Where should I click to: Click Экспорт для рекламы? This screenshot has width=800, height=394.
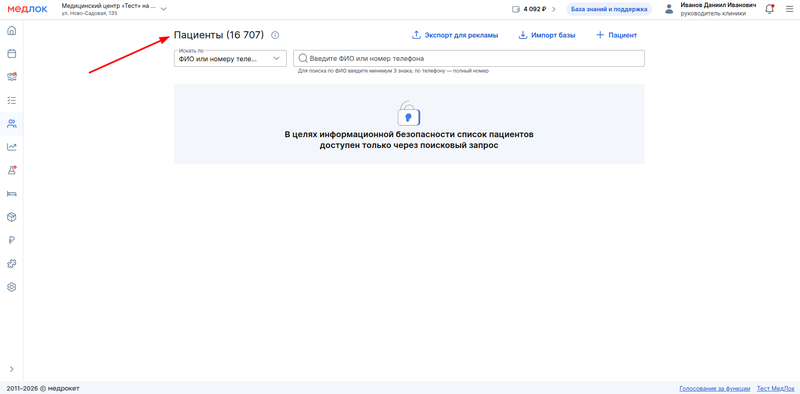[455, 35]
